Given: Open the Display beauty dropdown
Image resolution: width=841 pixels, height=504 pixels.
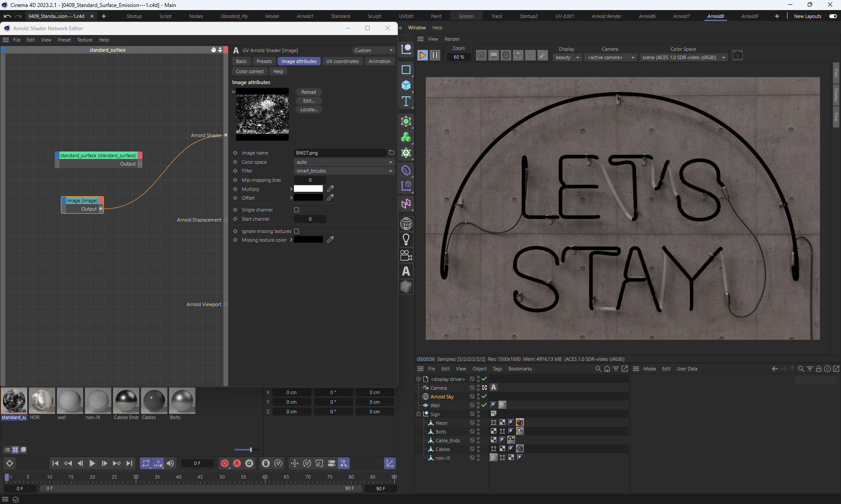Looking at the screenshot, I should (567, 57).
